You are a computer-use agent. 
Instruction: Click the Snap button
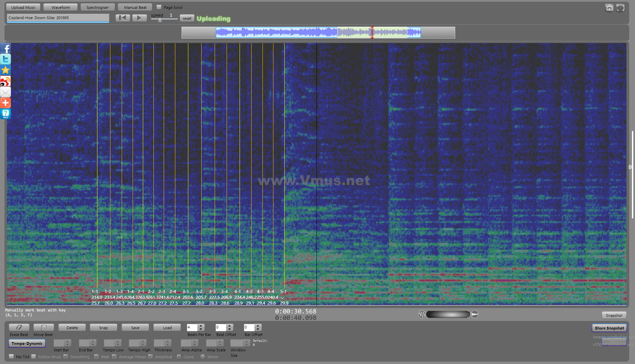(x=104, y=327)
